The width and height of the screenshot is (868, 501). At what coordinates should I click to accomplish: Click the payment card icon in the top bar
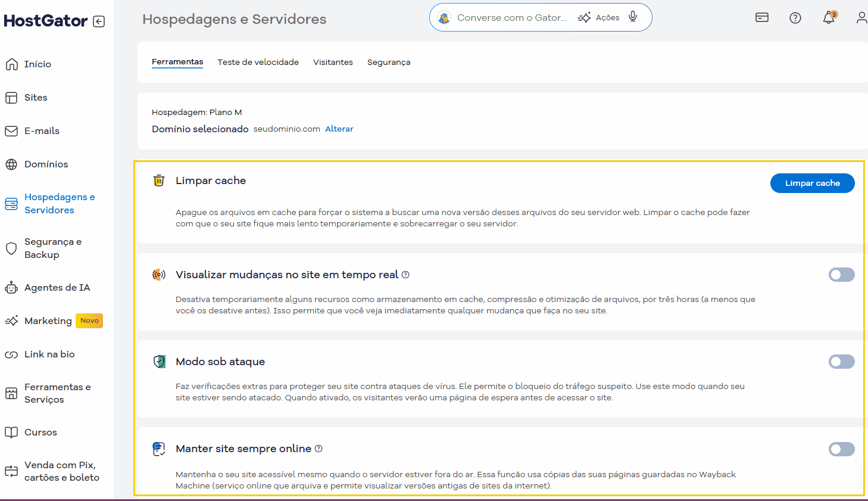click(762, 18)
